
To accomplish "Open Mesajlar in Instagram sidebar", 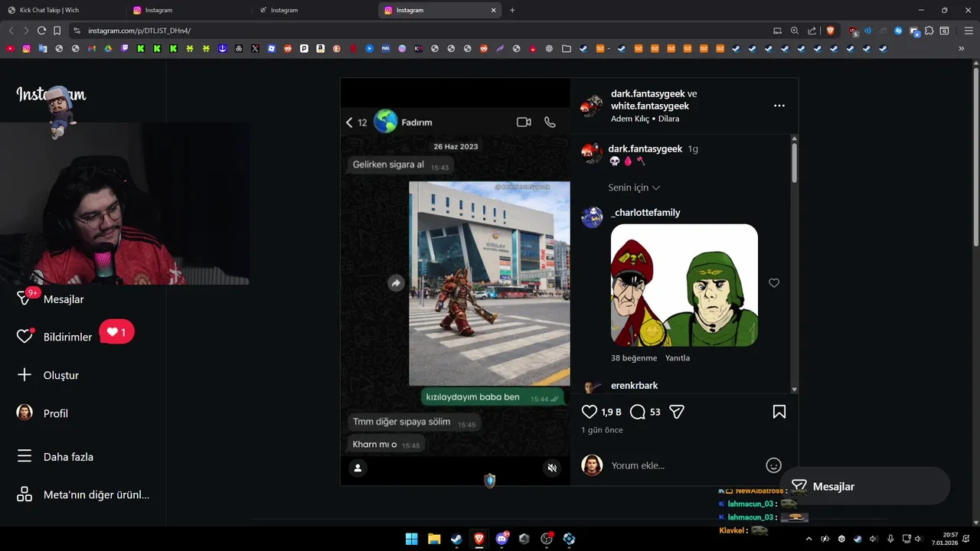I will 51,299.
